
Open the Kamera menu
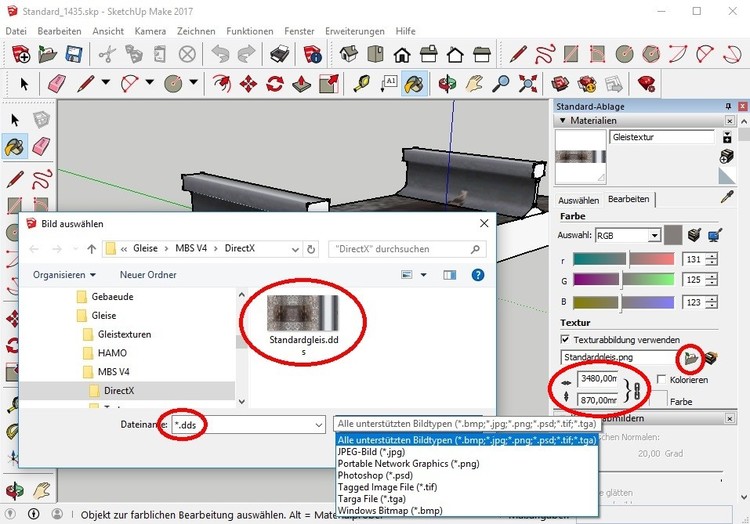(x=150, y=31)
